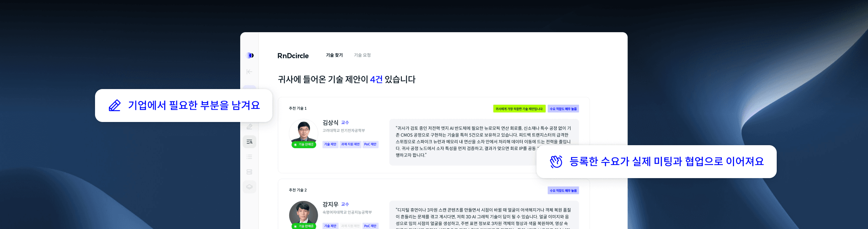Click 숙명여자대학교 인공지능공학부 affiliation text
868x229 pixels.
point(347,212)
